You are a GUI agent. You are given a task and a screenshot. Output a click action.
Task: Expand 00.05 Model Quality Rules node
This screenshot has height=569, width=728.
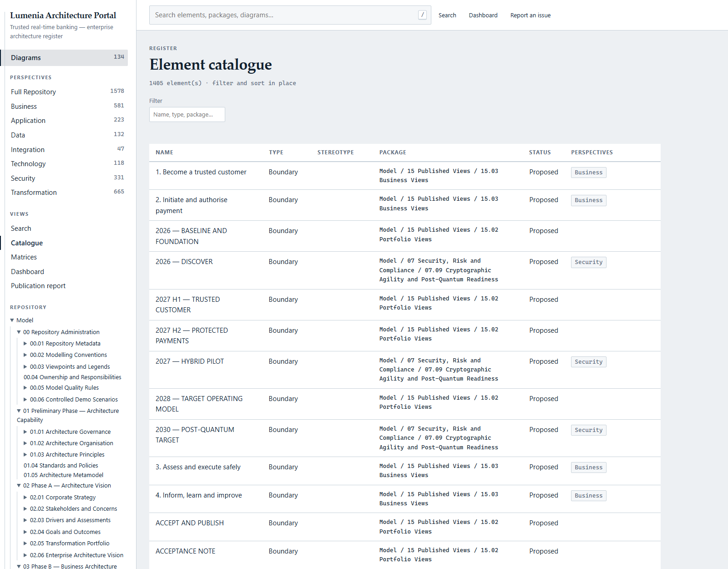coord(25,388)
